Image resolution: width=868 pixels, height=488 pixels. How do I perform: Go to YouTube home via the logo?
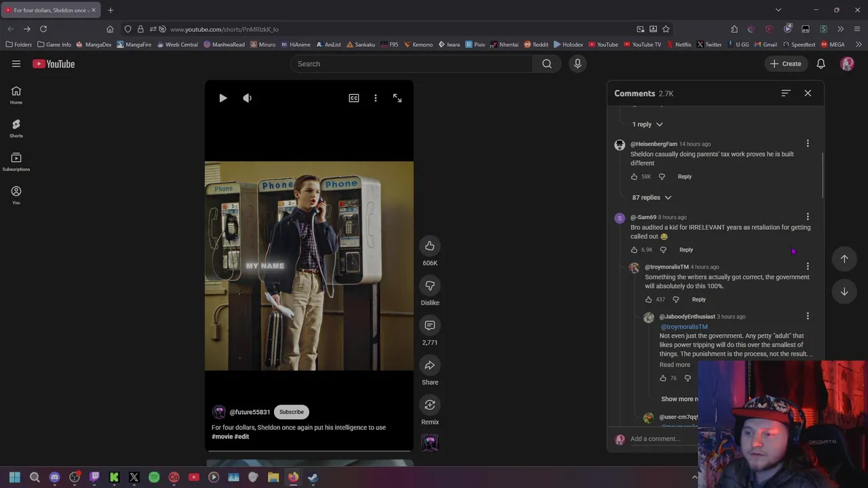click(x=54, y=64)
